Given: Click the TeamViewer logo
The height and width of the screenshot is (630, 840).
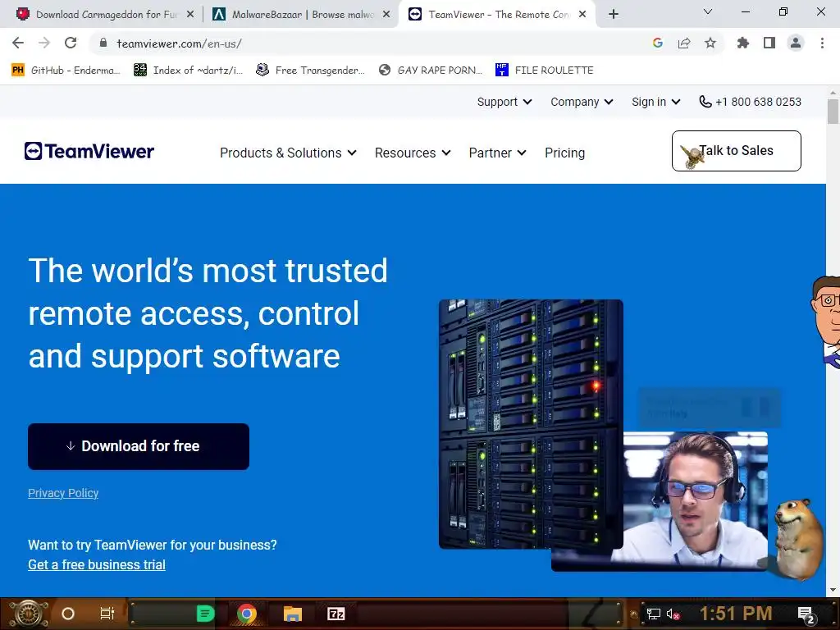Looking at the screenshot, I should 89,151.
